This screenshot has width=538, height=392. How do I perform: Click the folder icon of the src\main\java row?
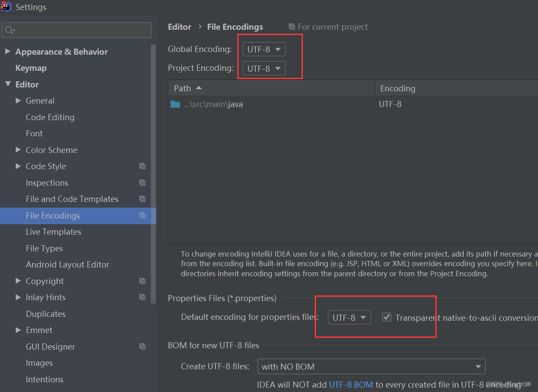click(x=175, y=104)
